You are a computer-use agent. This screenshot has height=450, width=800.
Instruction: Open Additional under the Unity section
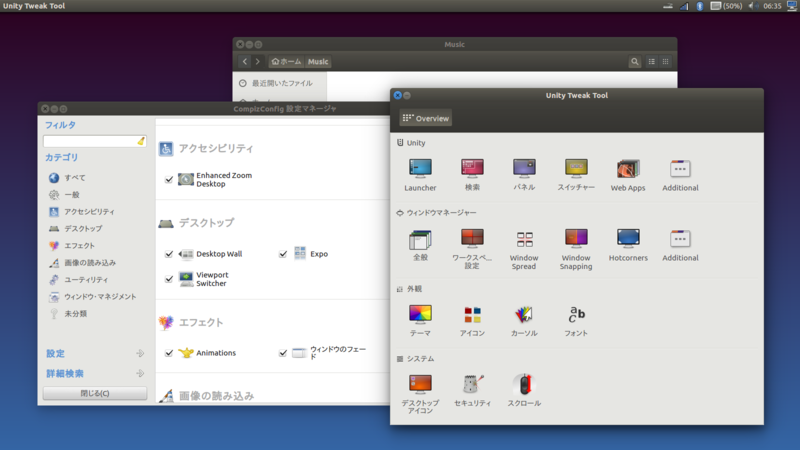[680, 175]
